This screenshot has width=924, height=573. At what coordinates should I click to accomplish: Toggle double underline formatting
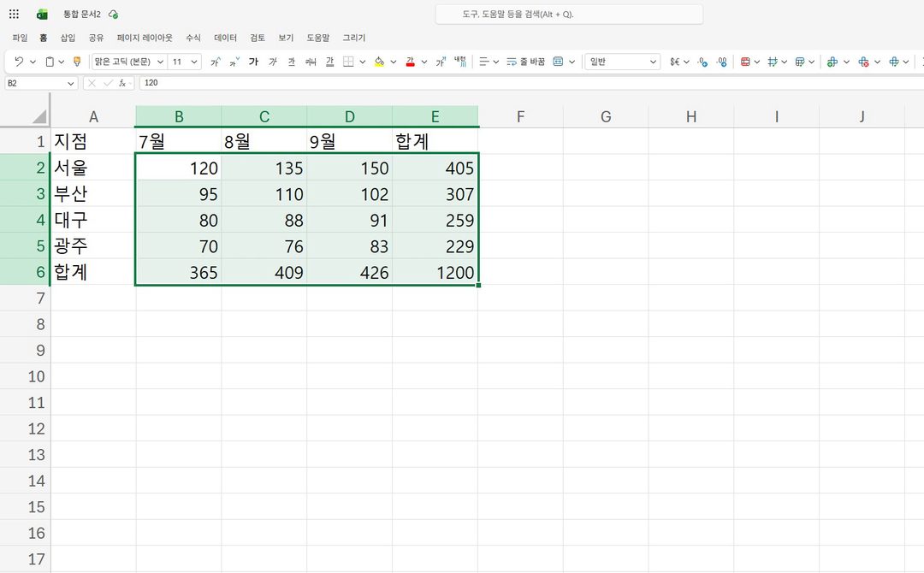point(329,62)
